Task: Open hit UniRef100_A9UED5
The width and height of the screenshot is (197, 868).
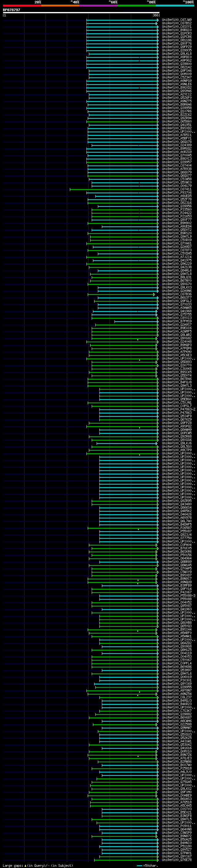Action: point(177,196)
